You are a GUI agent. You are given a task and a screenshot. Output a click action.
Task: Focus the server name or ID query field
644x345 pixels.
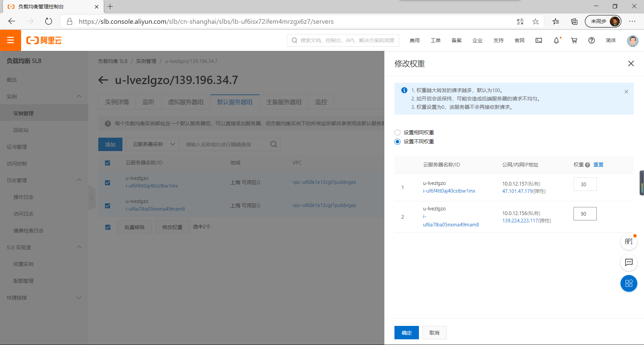(225, 144)
